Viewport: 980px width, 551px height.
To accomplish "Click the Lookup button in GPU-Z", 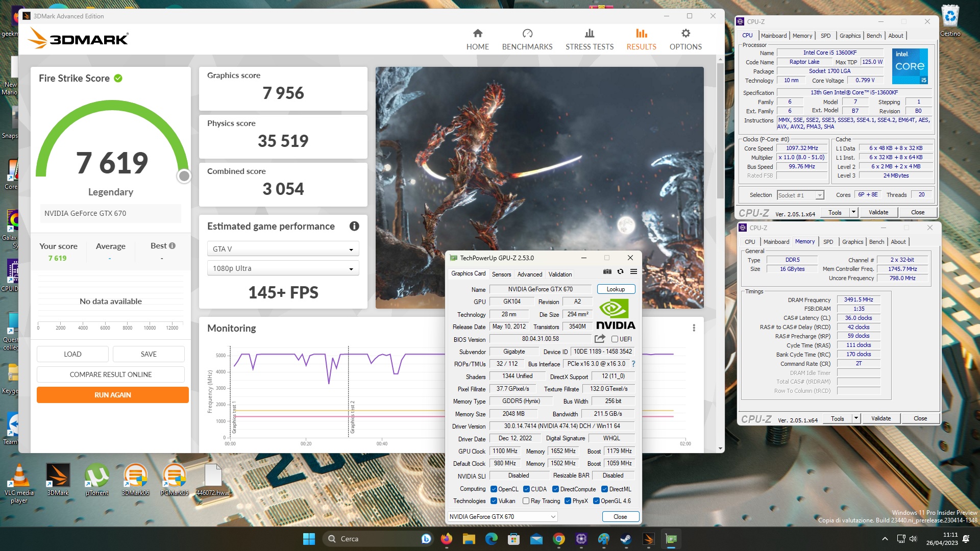I will pos(616,289).
